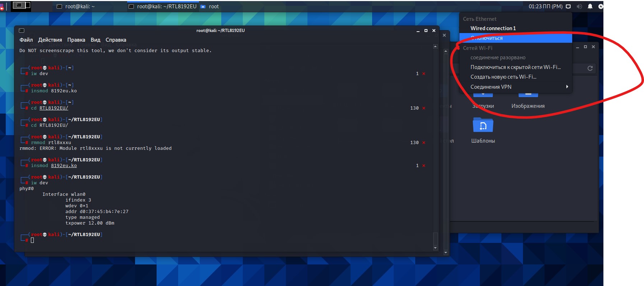Click the volume speaker icon

(x=579, y=6)
